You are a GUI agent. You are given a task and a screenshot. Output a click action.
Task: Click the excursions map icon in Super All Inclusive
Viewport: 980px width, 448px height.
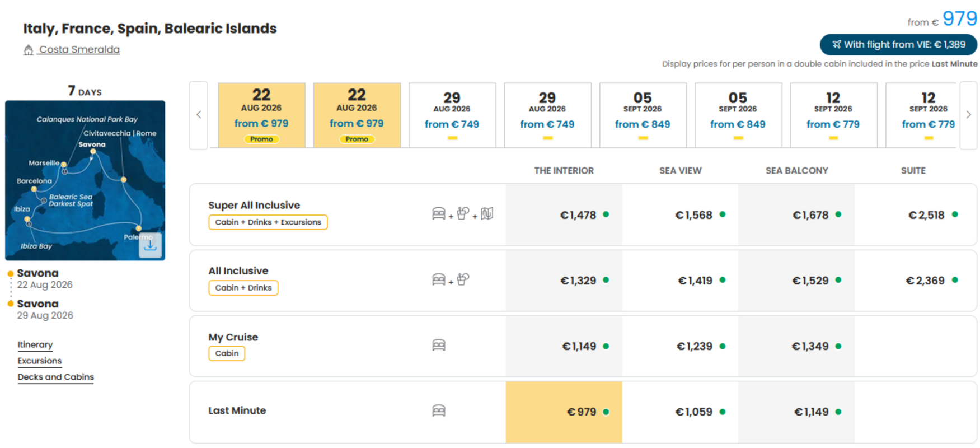487,213
